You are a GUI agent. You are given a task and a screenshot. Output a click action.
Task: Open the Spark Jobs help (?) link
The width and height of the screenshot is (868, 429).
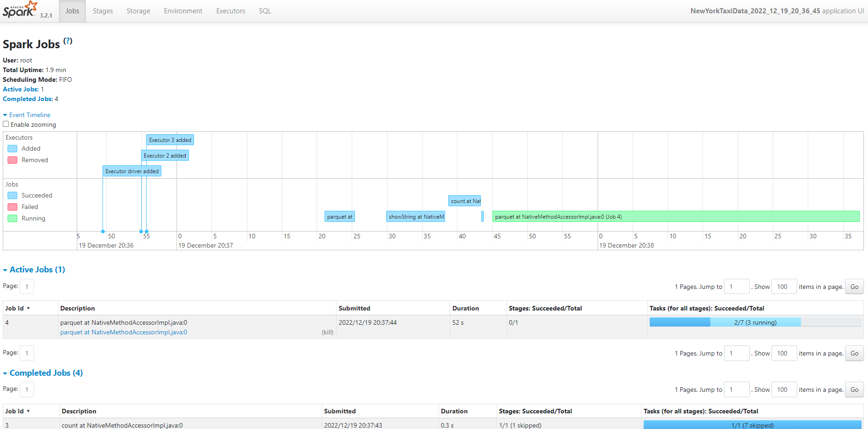click(x=68, y=41)
